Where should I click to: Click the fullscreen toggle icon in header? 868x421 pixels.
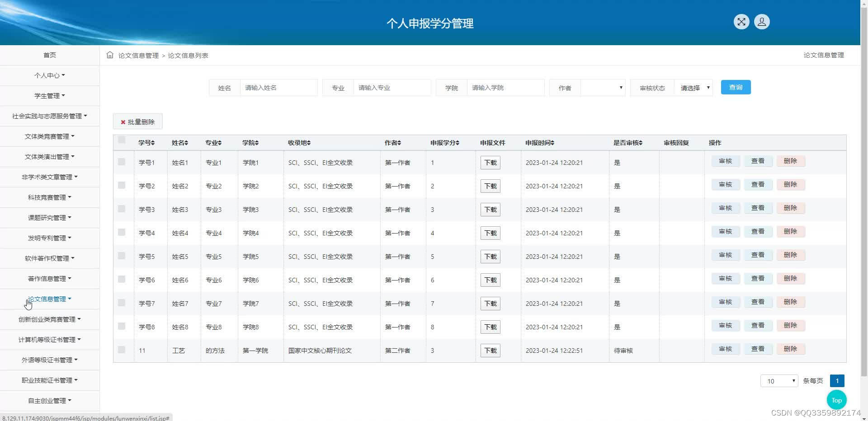pos(741,22)
